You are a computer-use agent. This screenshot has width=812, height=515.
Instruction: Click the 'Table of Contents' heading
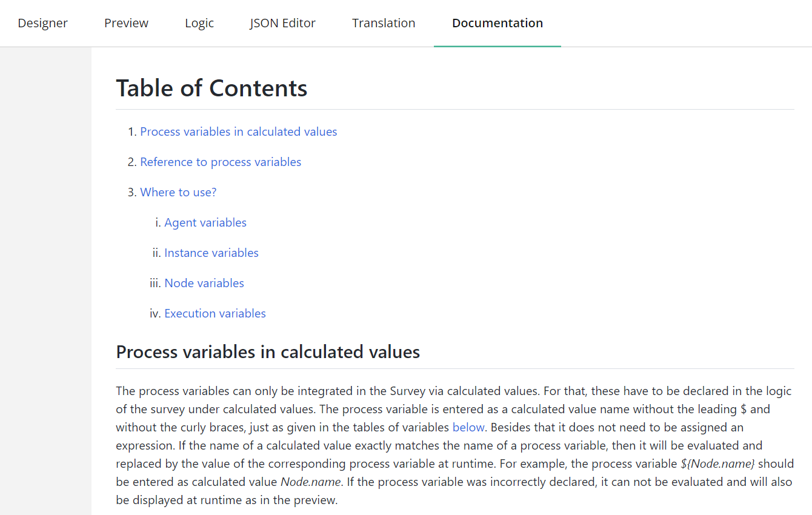(x=211, y=88)
